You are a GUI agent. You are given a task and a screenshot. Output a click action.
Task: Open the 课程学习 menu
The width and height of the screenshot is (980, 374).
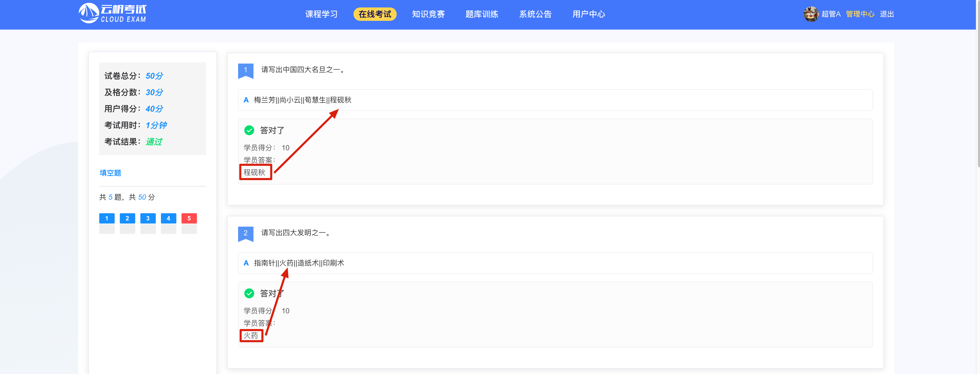[321, 14]
